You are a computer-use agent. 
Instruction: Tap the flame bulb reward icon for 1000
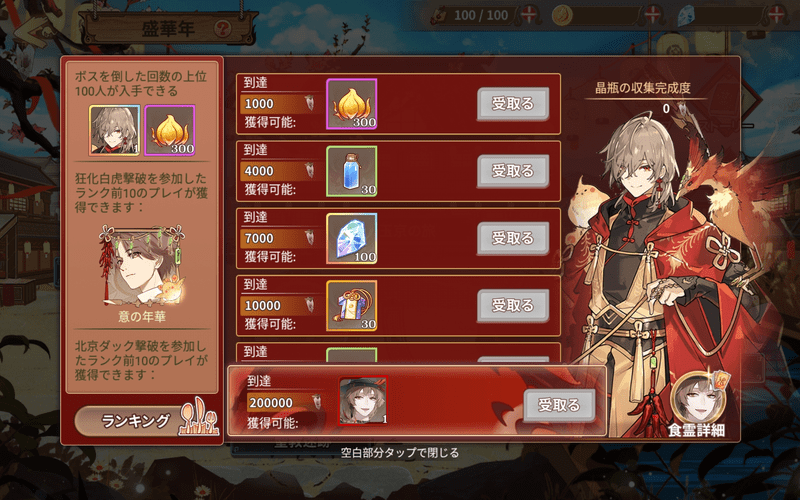[x=352, y=104]
